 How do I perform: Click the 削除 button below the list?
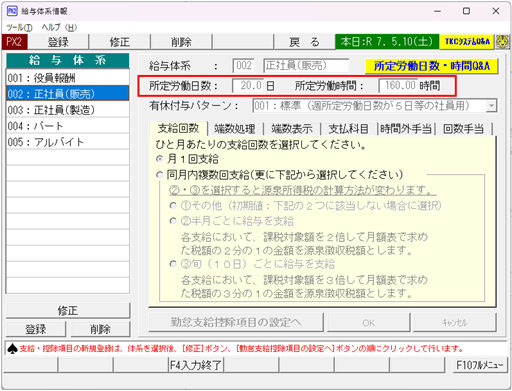tap(100, 329)
